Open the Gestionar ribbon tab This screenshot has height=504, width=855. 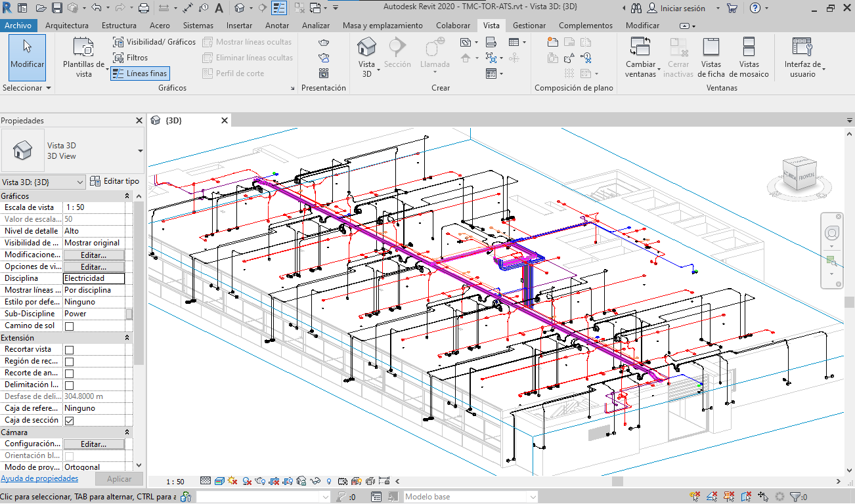click(x=529, y=26)
